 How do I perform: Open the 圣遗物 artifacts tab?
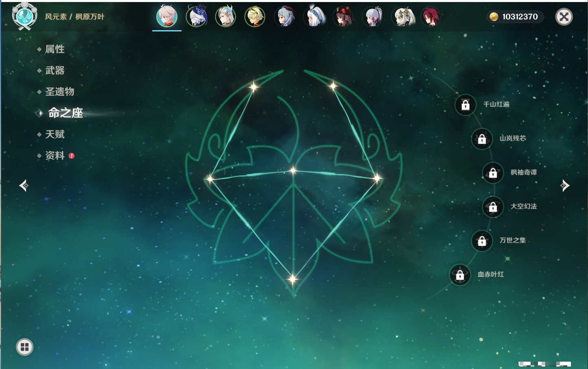[x=59, y=92]
